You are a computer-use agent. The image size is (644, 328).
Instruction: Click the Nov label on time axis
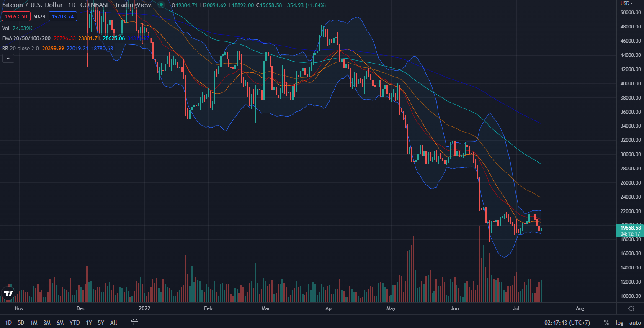pos(18,309)
